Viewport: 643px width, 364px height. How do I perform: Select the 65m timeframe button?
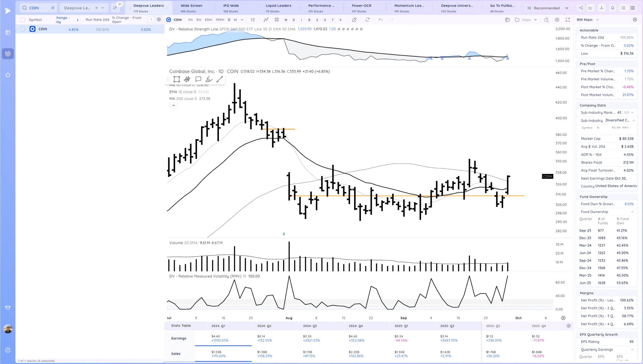(208, 20)
